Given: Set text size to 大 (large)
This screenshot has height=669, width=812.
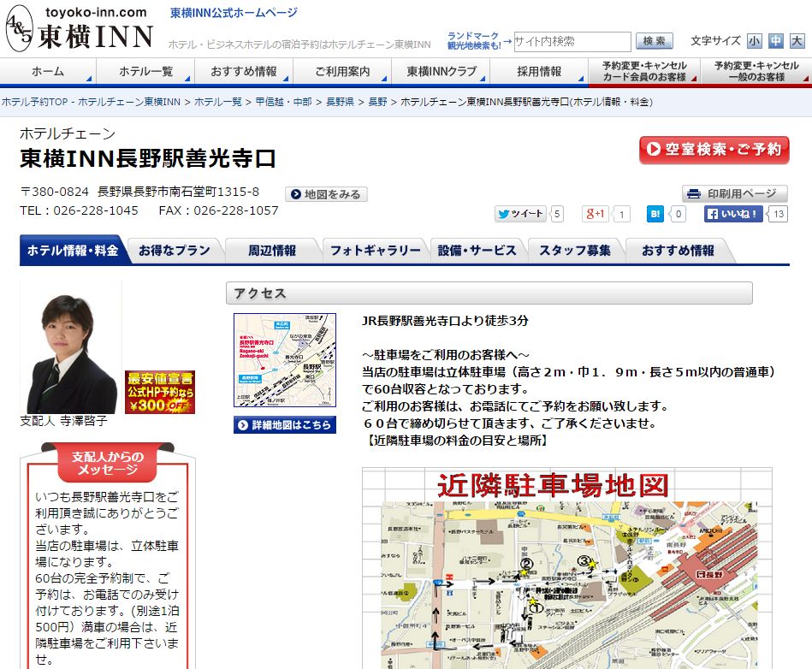Looking at the screenshot, I should [x=797, y=41].
